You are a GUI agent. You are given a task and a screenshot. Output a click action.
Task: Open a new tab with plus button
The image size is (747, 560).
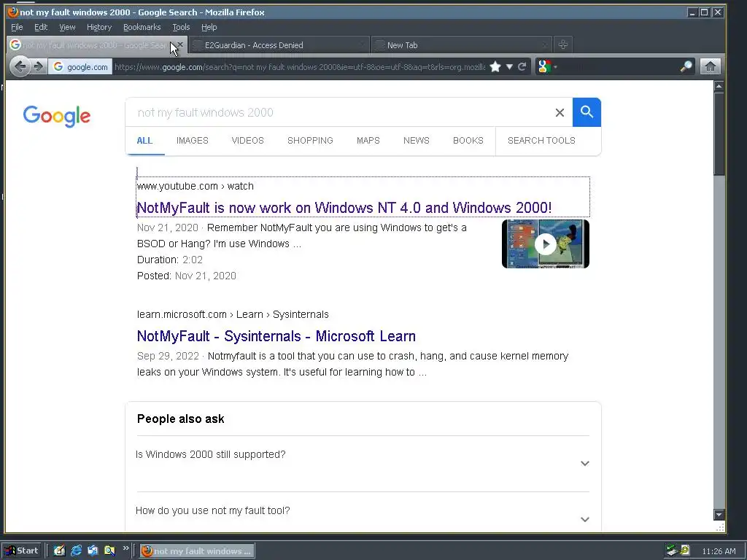pyautogui.click(x=562, y=44)
